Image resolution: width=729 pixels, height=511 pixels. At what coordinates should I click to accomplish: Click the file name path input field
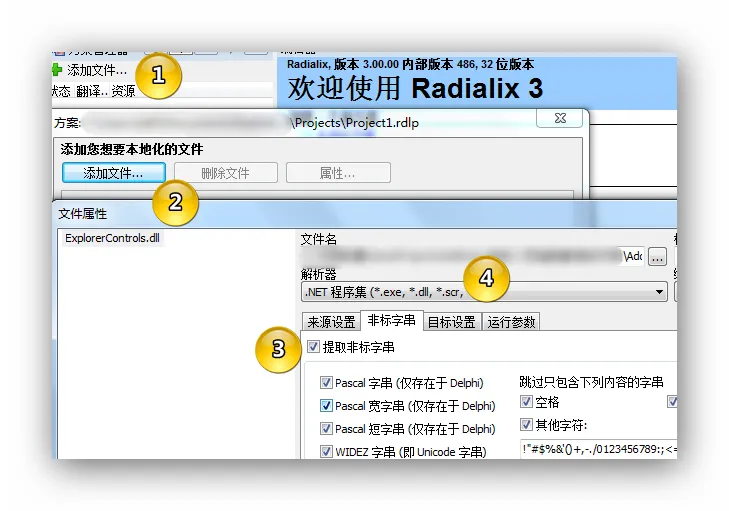pos(472,256)
